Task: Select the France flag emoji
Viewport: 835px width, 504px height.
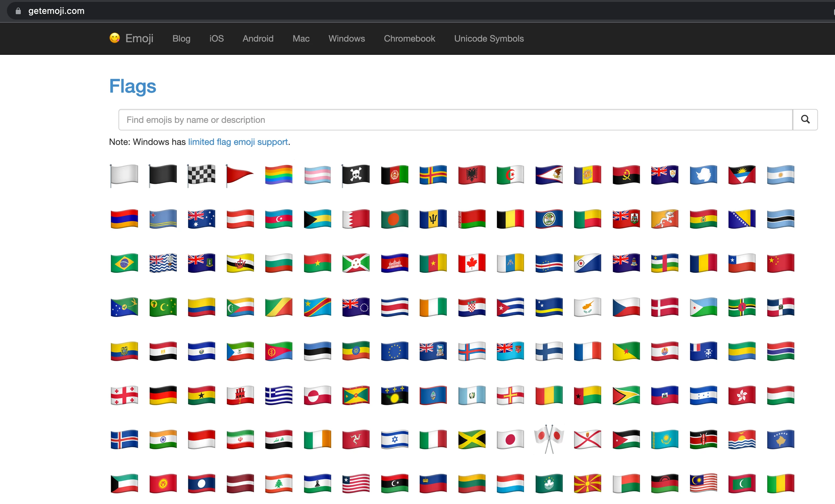Action: pos(588,351)
